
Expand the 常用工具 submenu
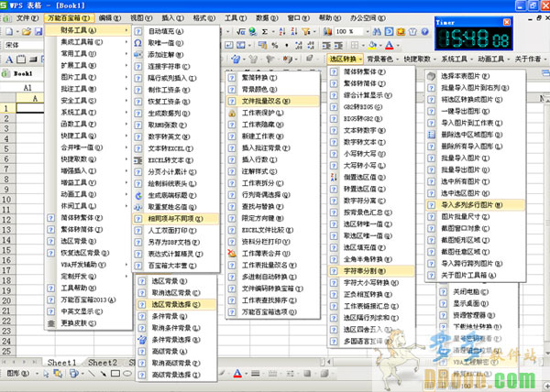pos(88,54)
